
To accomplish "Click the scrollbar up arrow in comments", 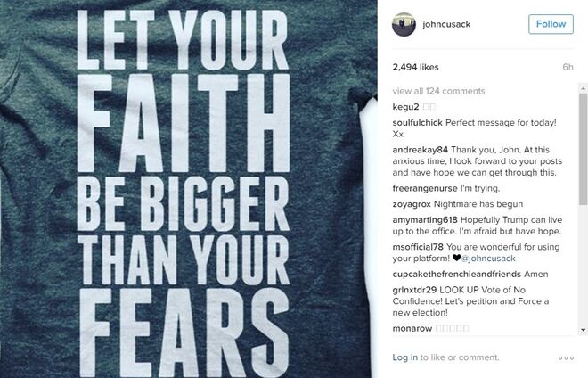I will pyautogui.click(x=584, y=89).
